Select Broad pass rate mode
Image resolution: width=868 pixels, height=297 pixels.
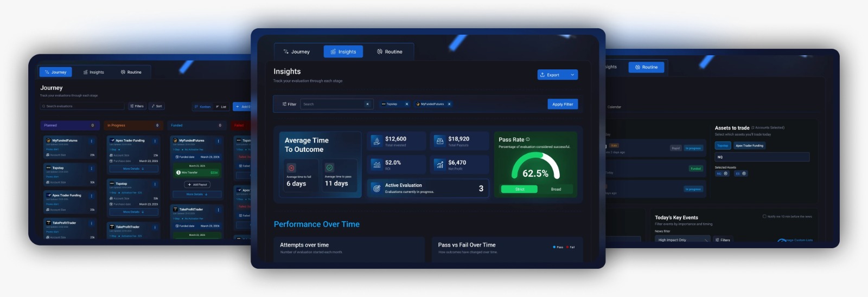click(556, 189)
